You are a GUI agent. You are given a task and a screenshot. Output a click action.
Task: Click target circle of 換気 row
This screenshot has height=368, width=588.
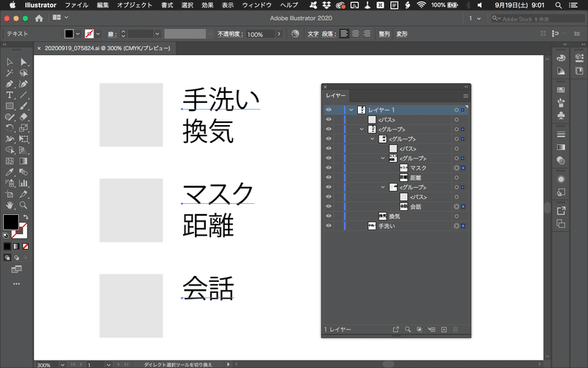pos(456,216)
